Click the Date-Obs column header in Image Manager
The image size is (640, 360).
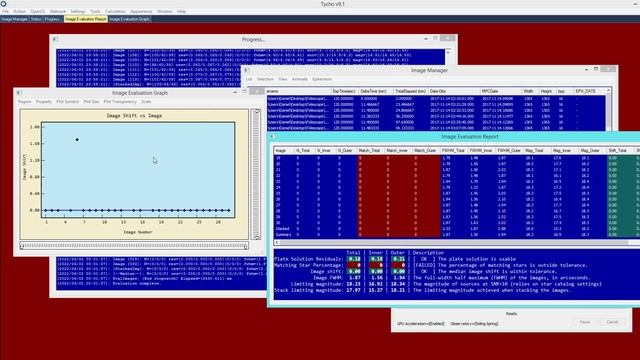(454, 91)
